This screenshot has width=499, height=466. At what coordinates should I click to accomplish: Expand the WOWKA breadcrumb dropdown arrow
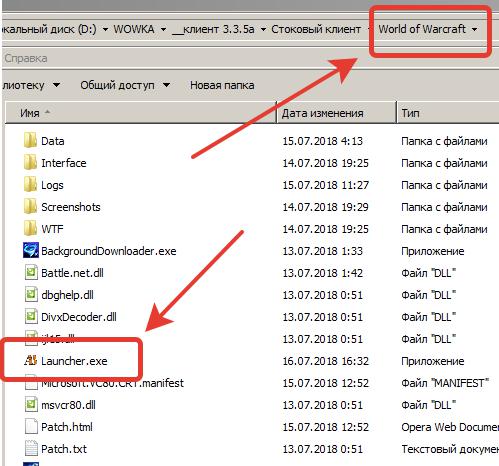click(x=163, y=30)
